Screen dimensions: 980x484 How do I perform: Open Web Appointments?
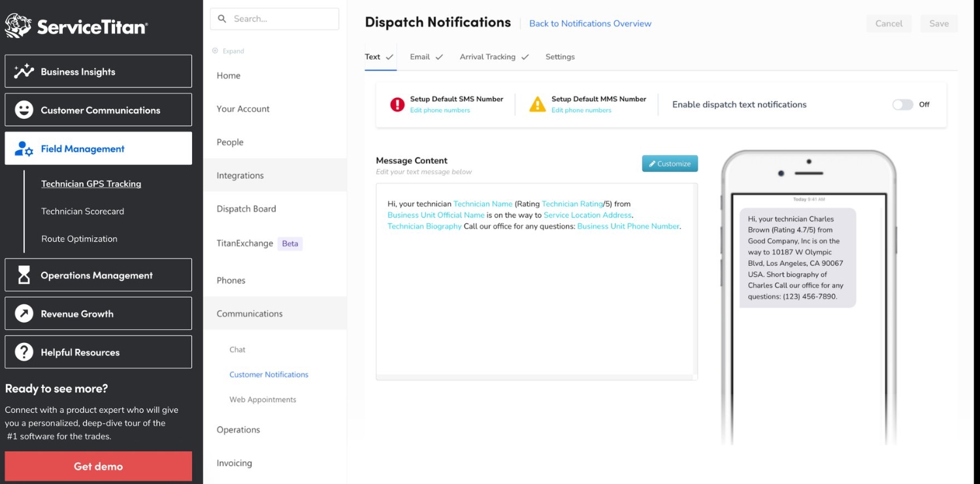tap(263, 399)
